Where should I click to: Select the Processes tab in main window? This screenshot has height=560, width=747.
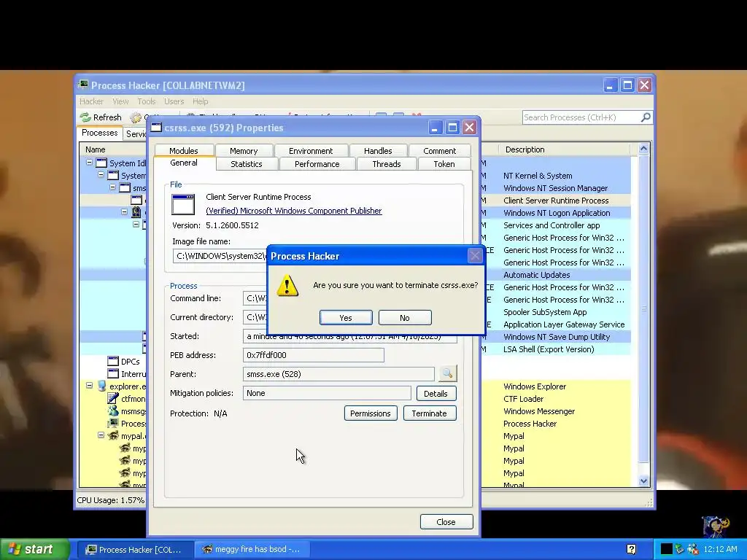tap(99, 133)
